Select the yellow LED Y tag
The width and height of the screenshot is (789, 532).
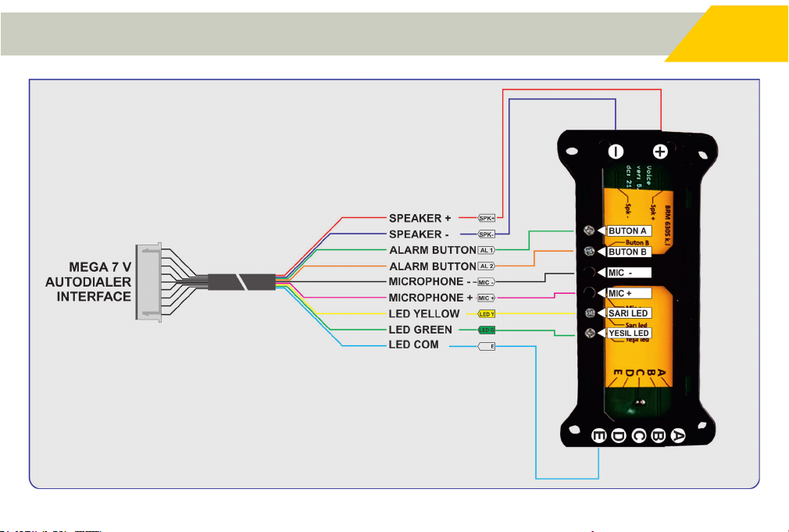pos(487,314)
